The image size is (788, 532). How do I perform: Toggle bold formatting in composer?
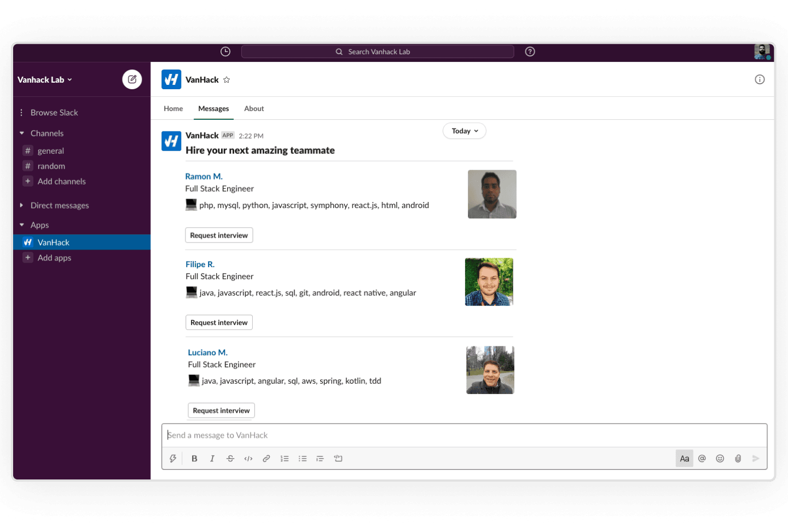coord(194,459)
